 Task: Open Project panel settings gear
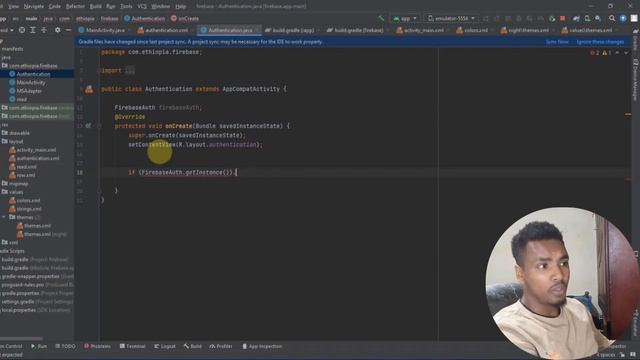pos(58,30)
